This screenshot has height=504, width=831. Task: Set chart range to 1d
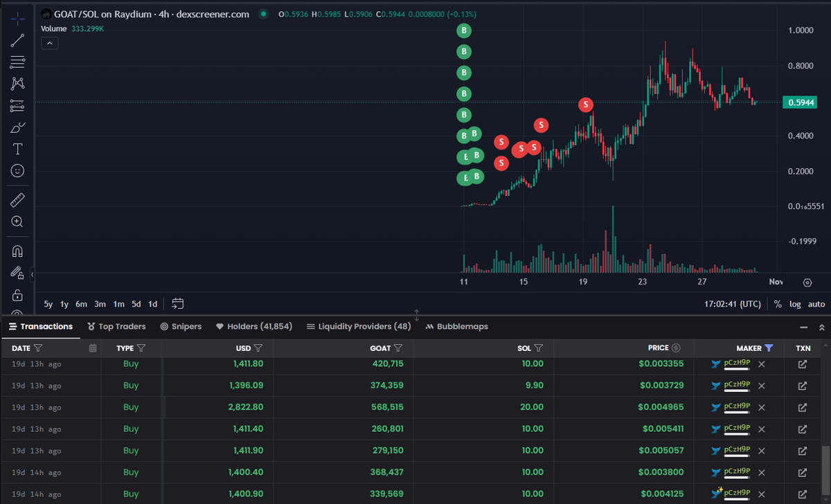pyautogui.click(x=153, y=304)
